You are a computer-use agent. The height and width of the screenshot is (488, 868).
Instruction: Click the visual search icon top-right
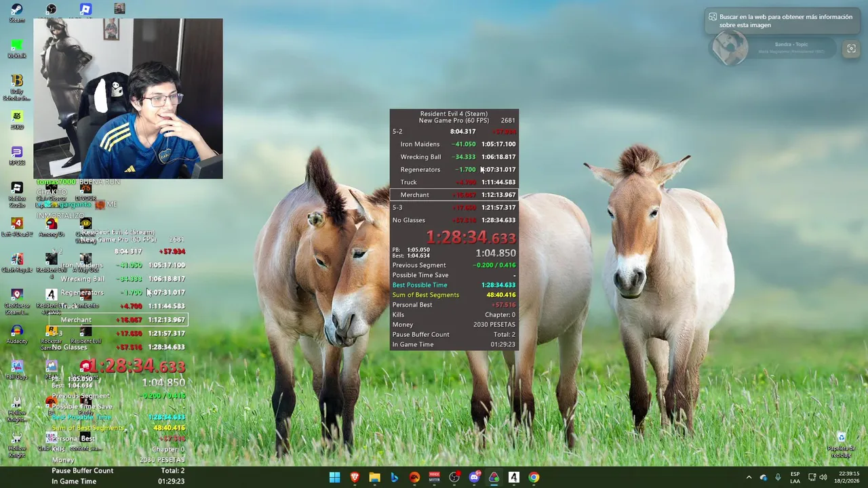click(x=851, y=49)
